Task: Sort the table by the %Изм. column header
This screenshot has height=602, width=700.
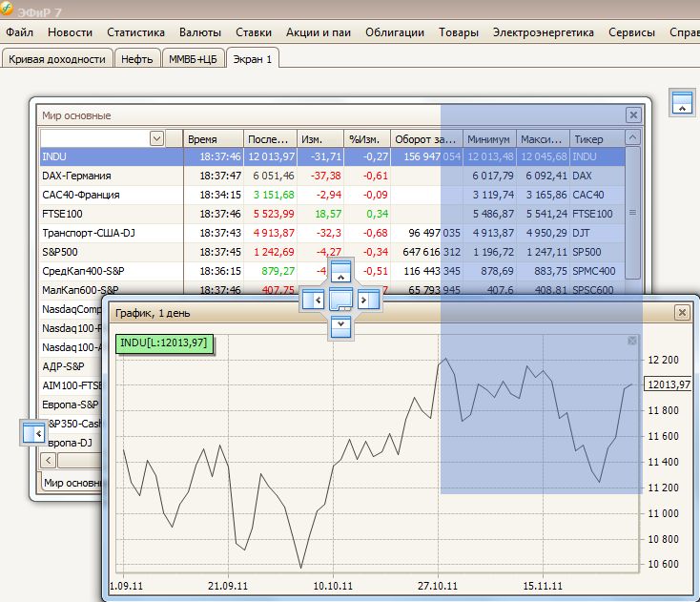Action: pyautogui.click(x=366, y=138)
